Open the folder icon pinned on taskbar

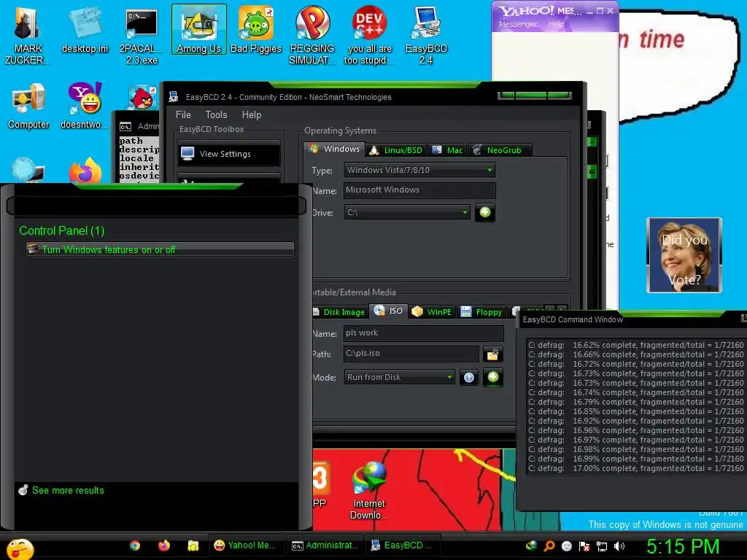click(193, 545)
